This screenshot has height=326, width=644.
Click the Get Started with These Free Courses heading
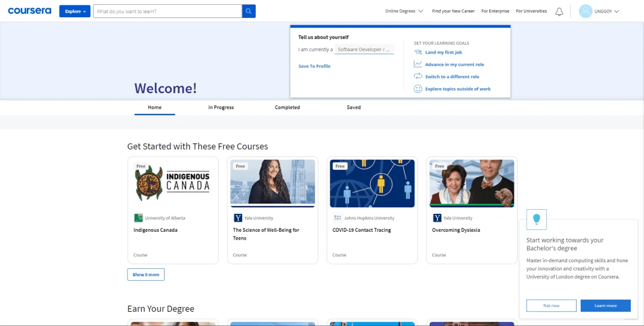197,146
